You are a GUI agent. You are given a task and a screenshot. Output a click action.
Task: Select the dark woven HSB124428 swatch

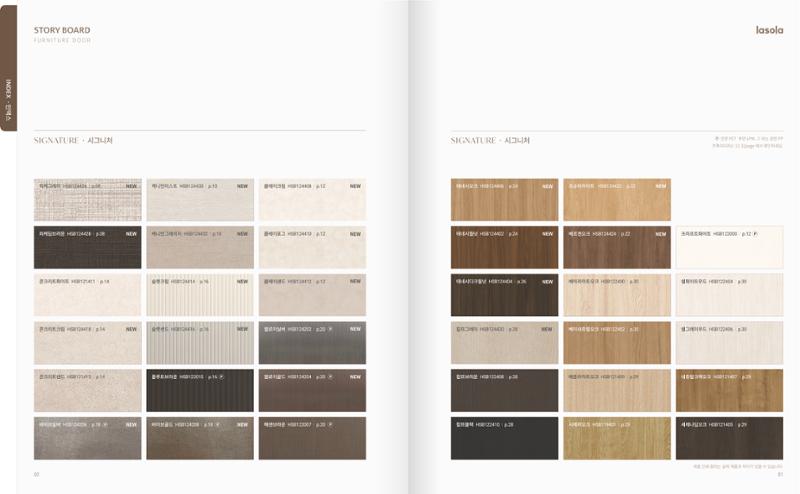pos(88,248)
